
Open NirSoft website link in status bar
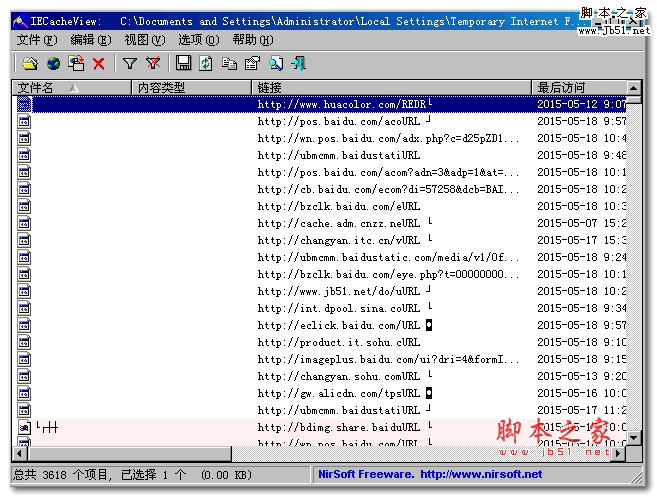click(481, 474)
